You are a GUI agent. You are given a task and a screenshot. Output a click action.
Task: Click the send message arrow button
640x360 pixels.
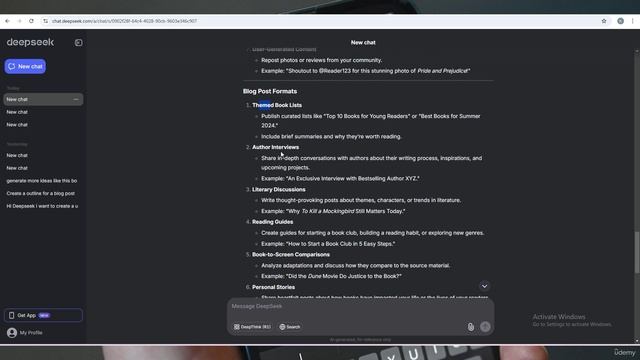point(485,327)
